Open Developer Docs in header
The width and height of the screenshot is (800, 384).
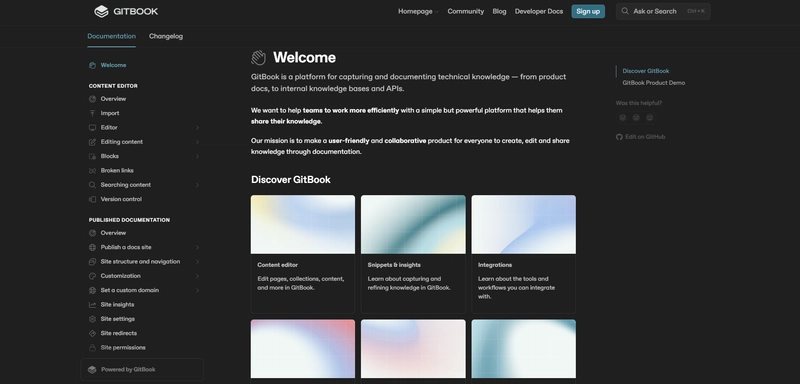click(539, 11)
